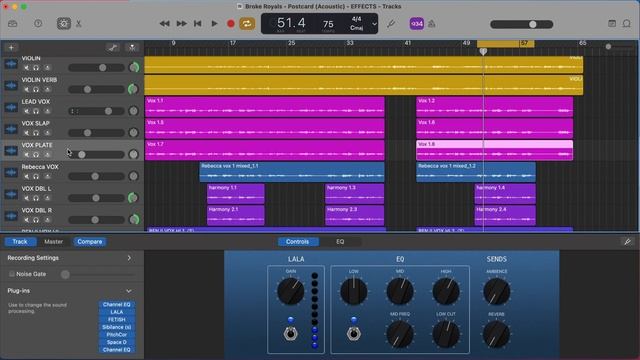Mute the VOX DBL L track
This screenshot has width=640, height=360.
[x=27, y=198]
